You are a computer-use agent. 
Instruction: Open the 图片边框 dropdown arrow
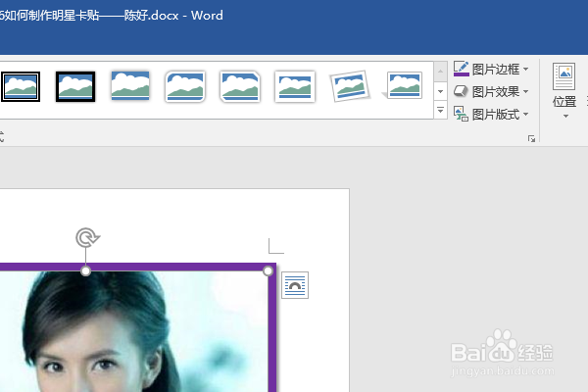(525, 69)
